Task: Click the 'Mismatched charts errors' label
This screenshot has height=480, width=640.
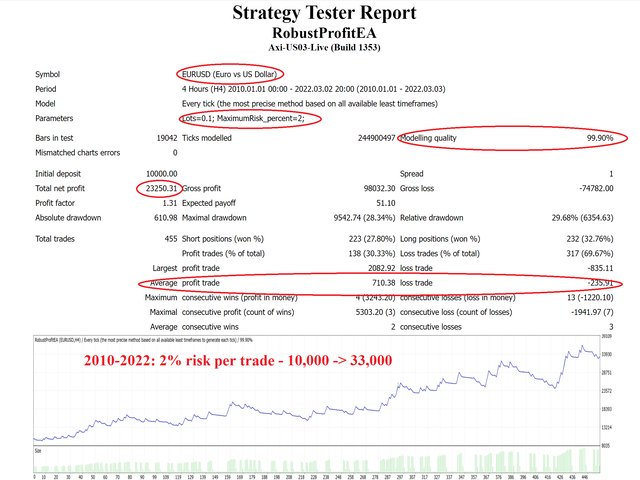Action: click(78, 153)
